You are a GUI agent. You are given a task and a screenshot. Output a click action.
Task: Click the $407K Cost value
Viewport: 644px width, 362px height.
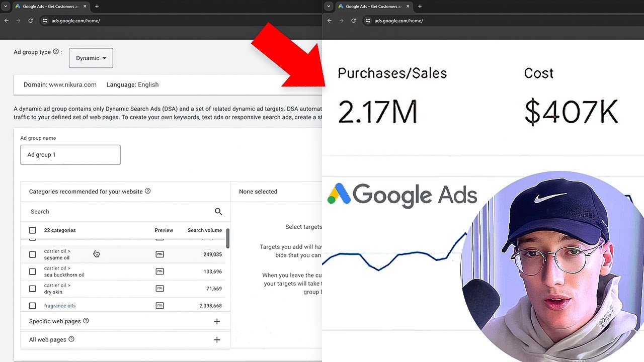tap(571, 112)
